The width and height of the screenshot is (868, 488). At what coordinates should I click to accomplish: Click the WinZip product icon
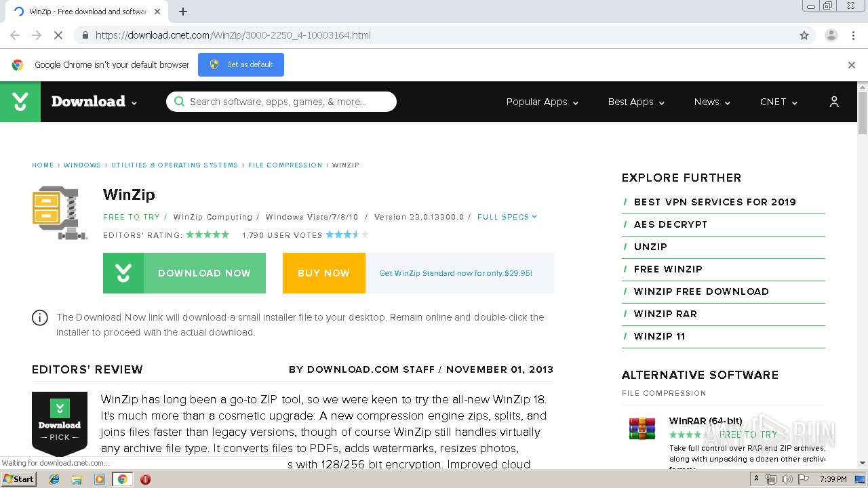[x=60, y=213]
